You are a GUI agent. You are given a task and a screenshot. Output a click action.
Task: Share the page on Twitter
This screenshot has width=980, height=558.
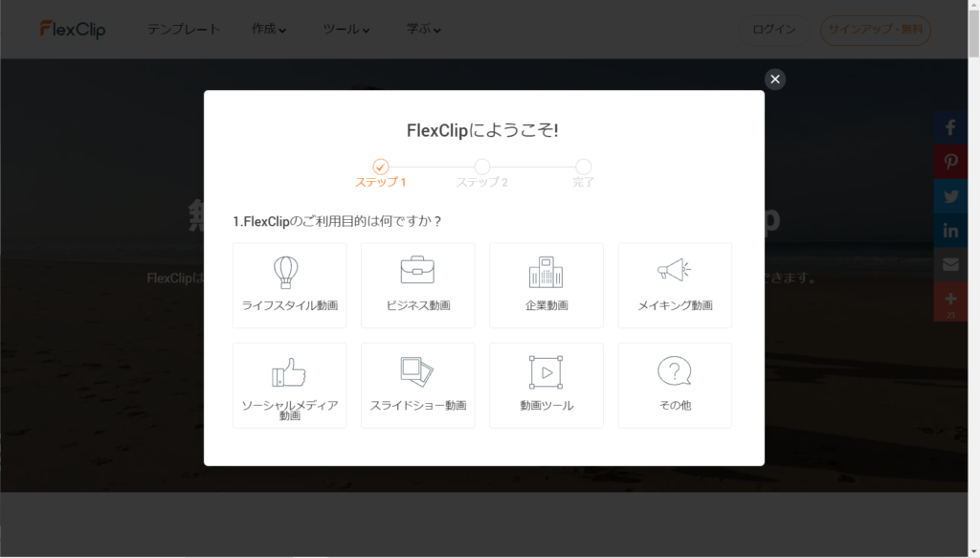[950, 196]
